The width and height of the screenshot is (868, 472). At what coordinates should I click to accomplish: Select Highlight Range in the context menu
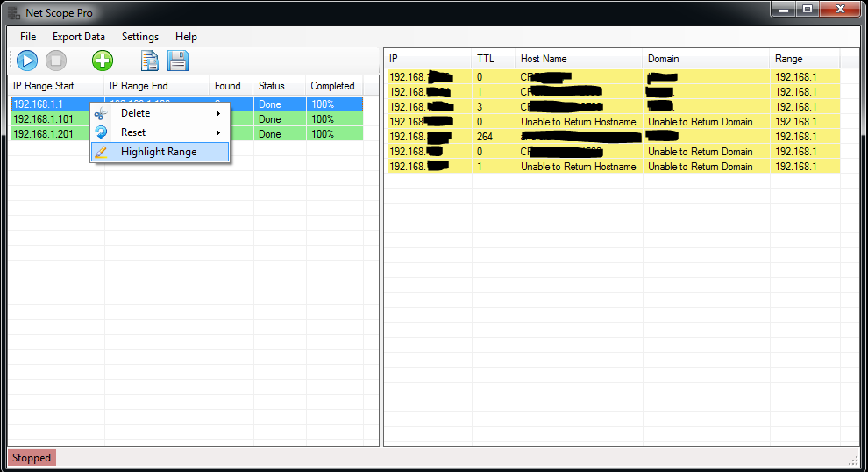[160, 152]
